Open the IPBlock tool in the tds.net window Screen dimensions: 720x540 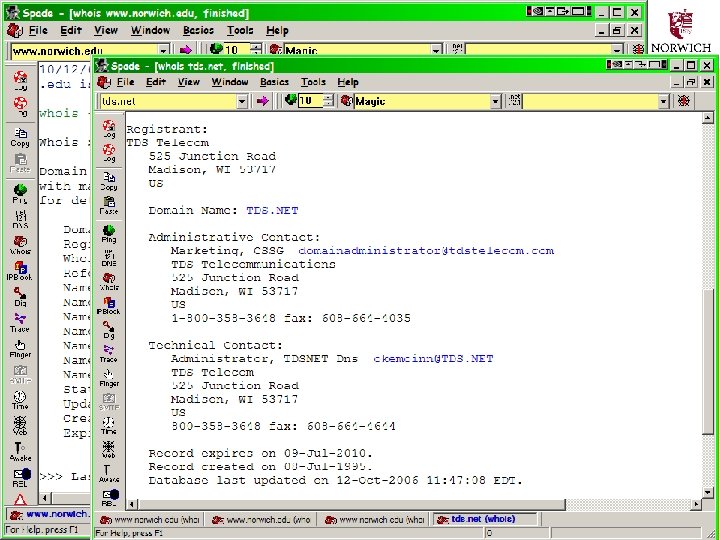(109, 306)
